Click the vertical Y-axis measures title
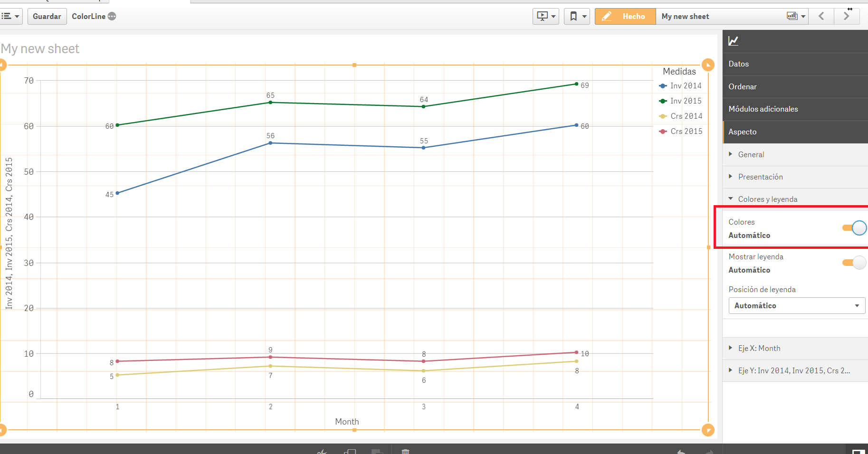This screenshot has width=868, height=454. pyautogui.click(x=9, y=233)
